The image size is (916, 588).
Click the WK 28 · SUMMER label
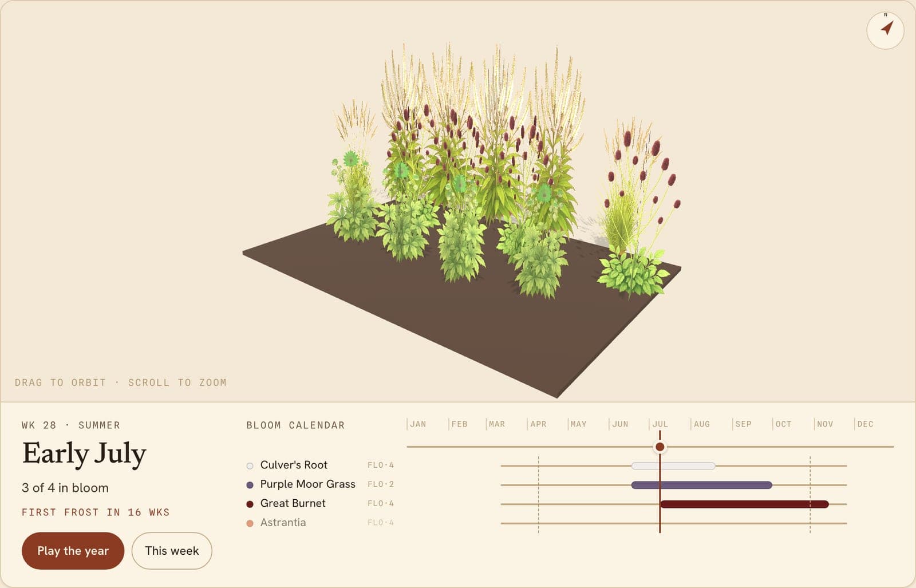pyautogui.click(x=71, y=425)
